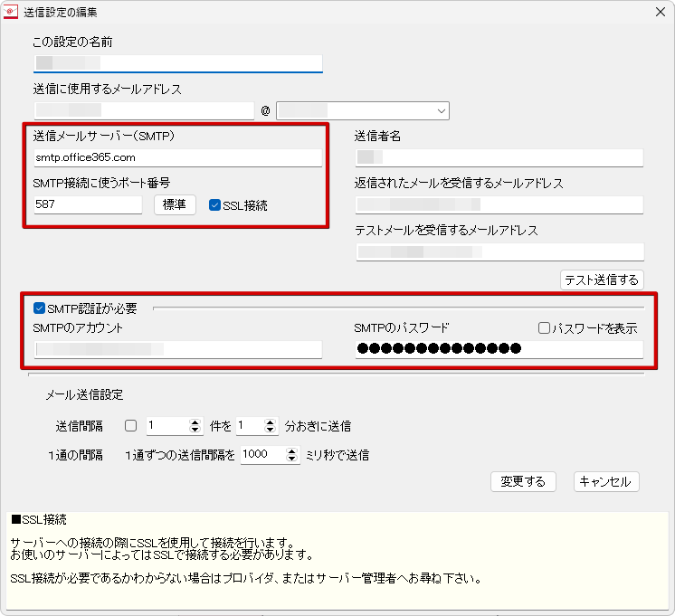The height and width of the screenshot is (616, 675).
Task: Enable the 送信間隔 checkbox
Action: point(131,426)
